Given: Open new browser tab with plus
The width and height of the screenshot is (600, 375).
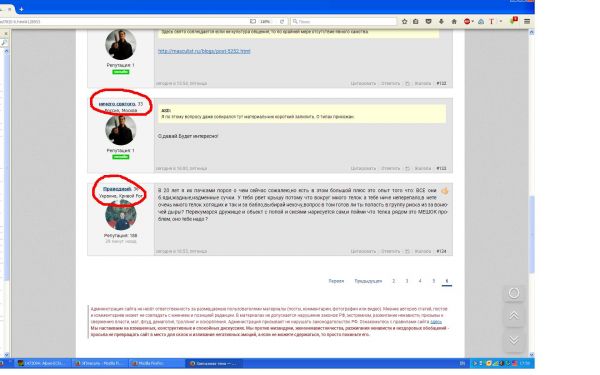Looking at the screenshot, I should pos(21,9).
